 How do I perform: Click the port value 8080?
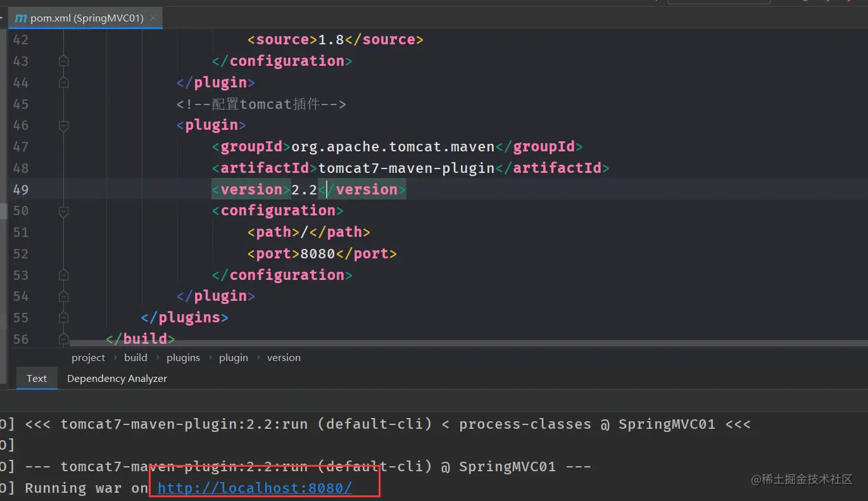[x=318, y=253]
